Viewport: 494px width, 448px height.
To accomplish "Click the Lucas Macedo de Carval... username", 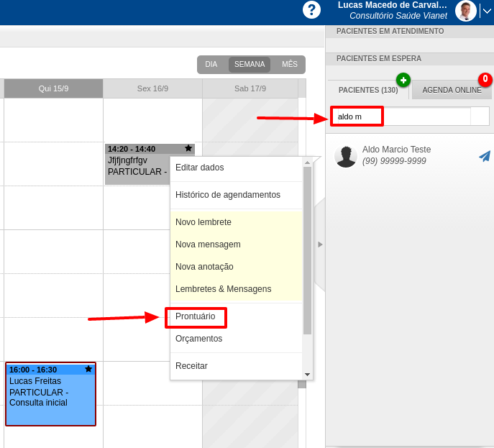I will click(x=392, y=5).
